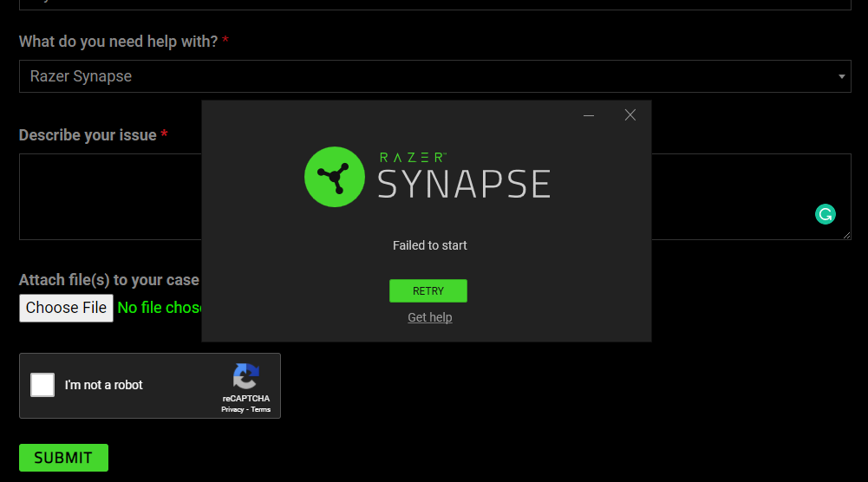
Task: Click the reCAPTCHA logo icon
Action: click(x=245, y=376)
